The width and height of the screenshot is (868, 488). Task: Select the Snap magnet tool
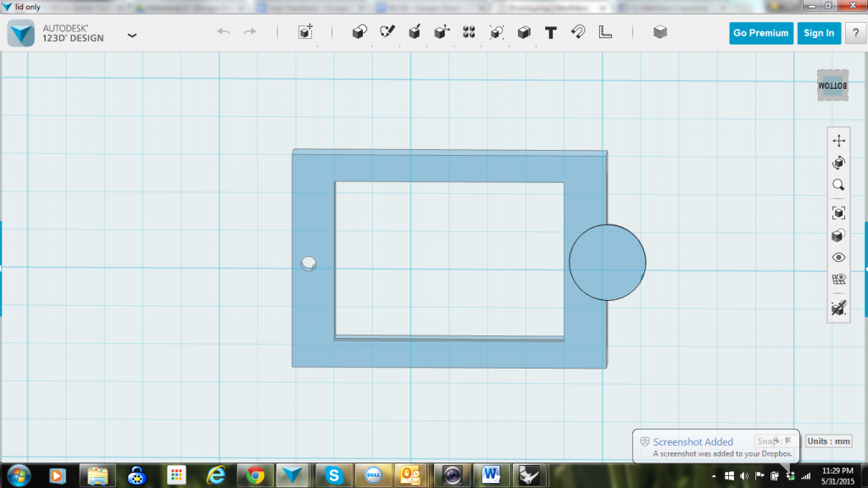coord(578,33)
